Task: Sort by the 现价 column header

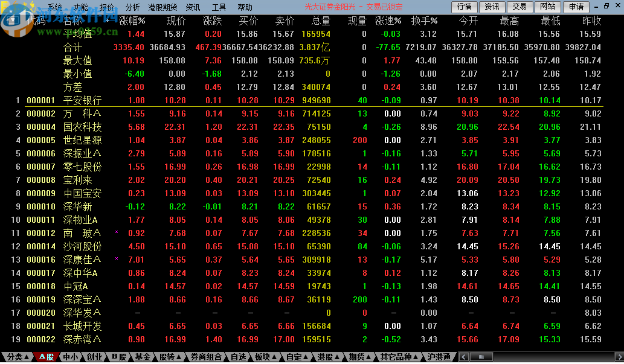Action: tap(176, 21)
